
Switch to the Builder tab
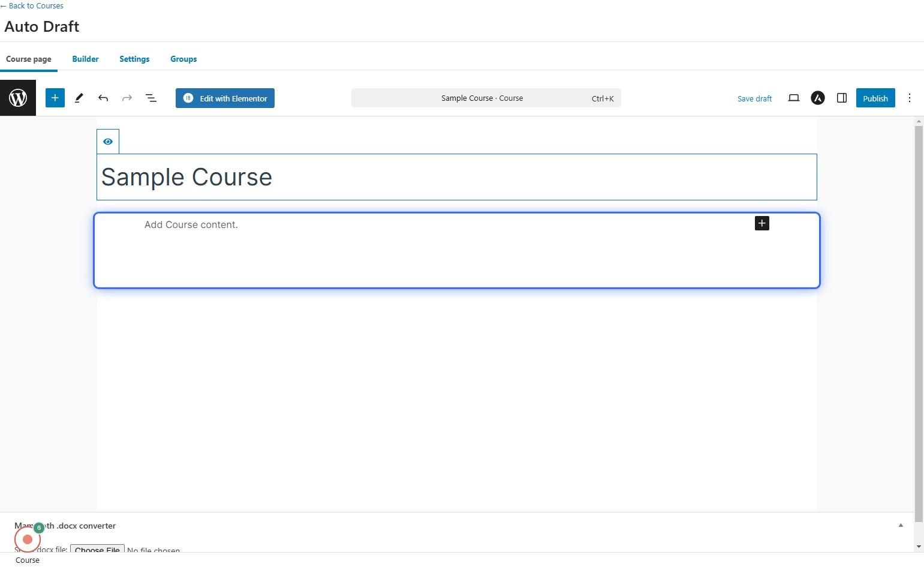coord(85,59)
